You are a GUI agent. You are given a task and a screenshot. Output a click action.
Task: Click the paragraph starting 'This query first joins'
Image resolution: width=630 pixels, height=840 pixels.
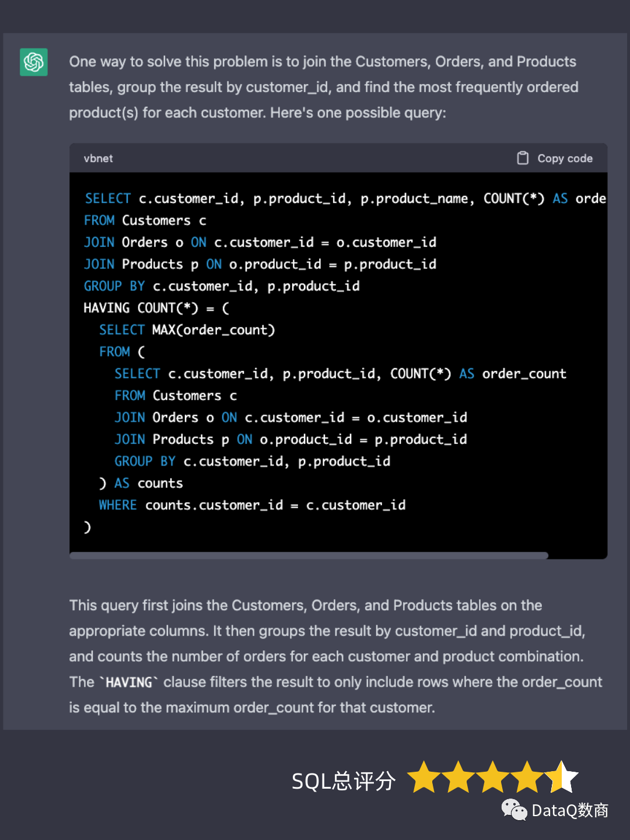335,656
